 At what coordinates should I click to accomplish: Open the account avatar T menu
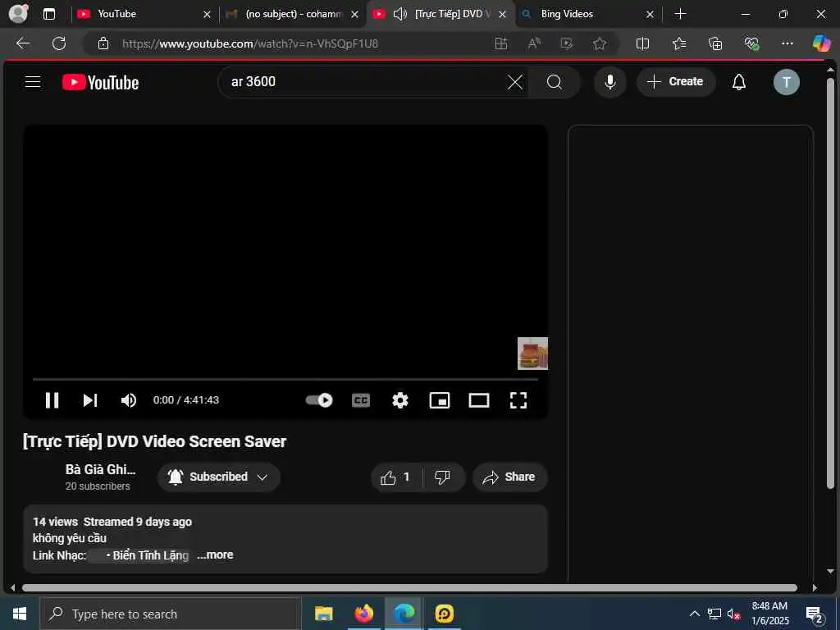pos(786,82)
